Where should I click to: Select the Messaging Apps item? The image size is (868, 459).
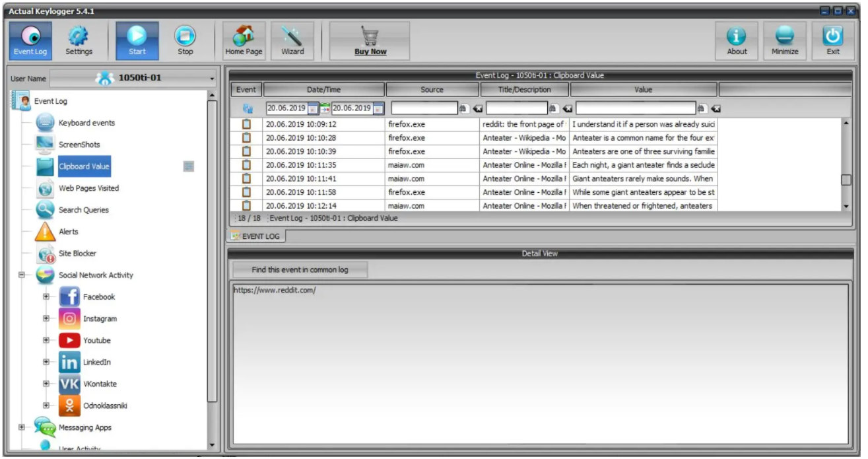[x=85, y=428]
